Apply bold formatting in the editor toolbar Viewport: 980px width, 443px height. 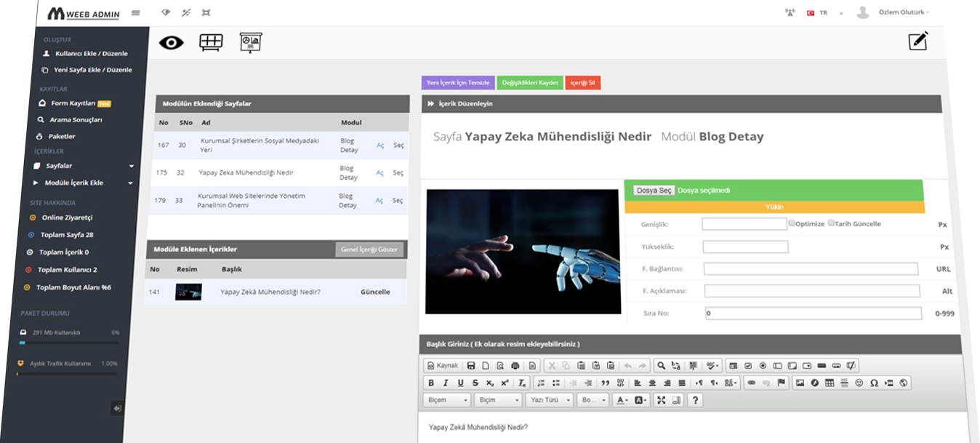point(431,383)
